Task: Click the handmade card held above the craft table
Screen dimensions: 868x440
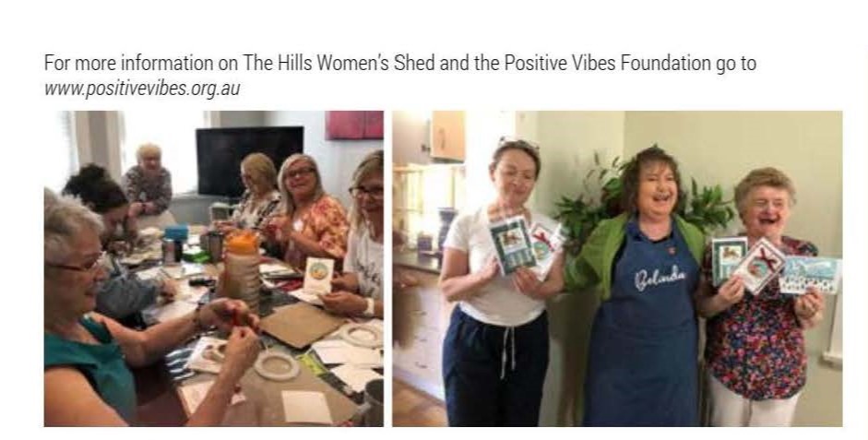Action: (320, 275)
